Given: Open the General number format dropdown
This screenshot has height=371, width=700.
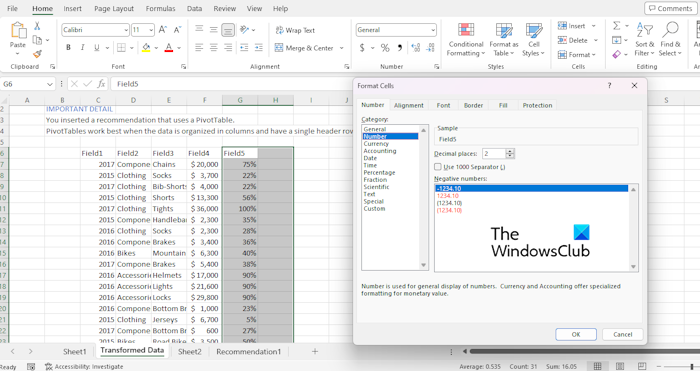Looking at the screenshot, I should click(x=433, y=30).
